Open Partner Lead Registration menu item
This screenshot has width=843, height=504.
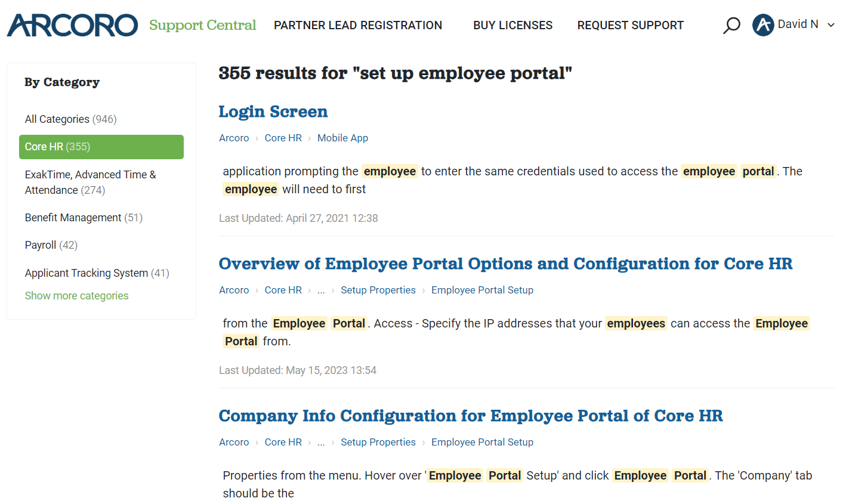pyautogui.click(x=358, y=25)
